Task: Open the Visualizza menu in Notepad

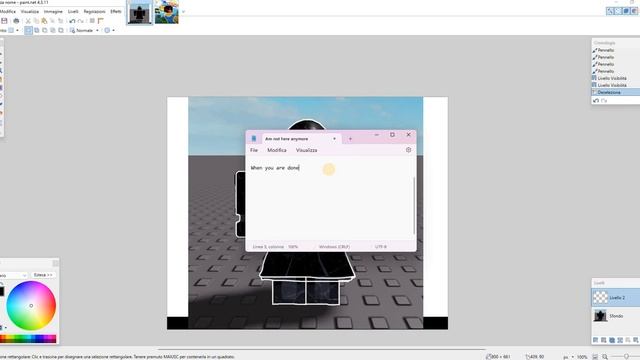Action: [x=307, y=150]
